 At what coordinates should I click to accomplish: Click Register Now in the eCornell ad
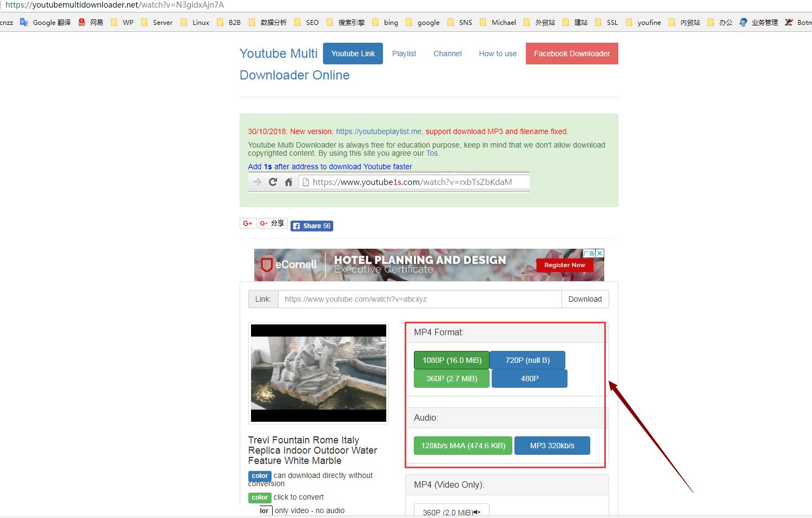565,265
